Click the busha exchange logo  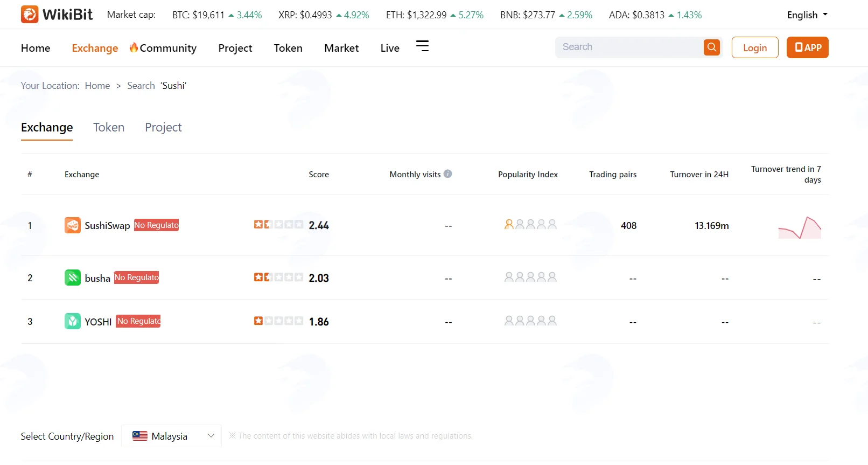coord(73,277)
